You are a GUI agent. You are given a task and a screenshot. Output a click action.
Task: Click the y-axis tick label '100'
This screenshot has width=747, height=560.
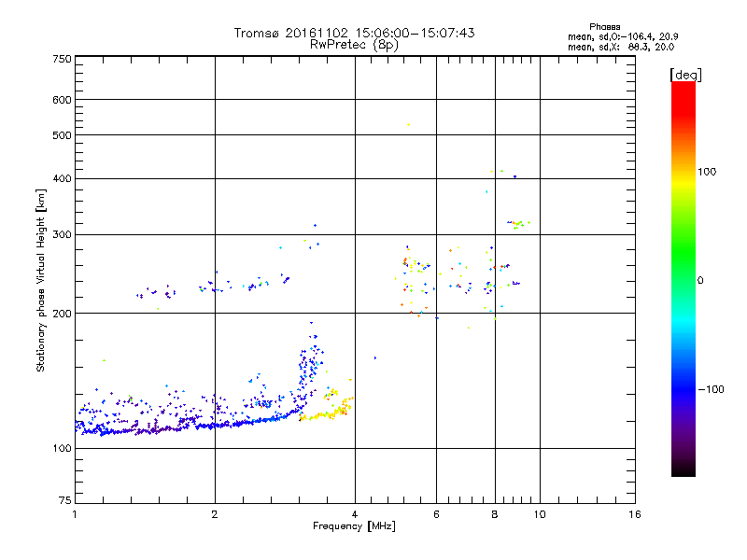62,449
